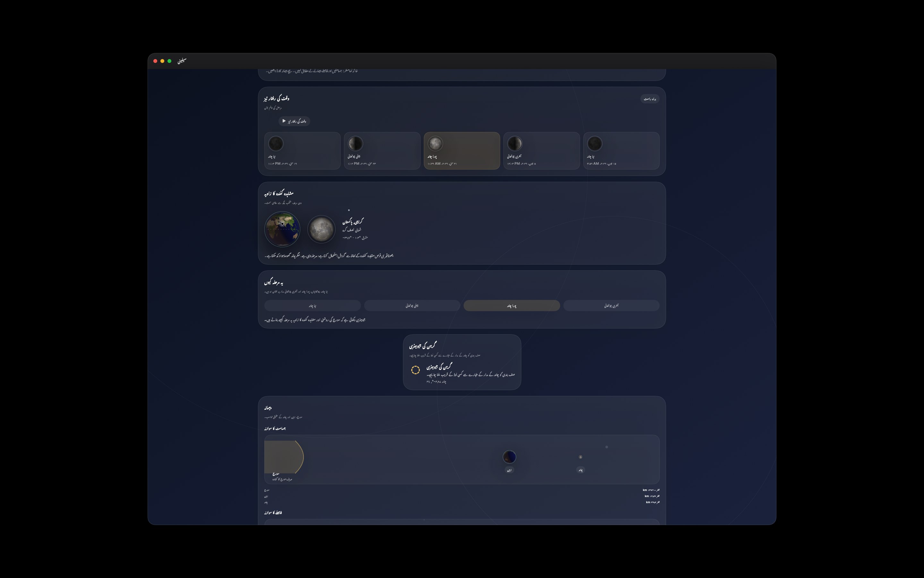924x578 pixels.
Task: Click the پہلی چوتھائی card title text in the timeline
Action: pyautogui.click(x=354, y=156)
